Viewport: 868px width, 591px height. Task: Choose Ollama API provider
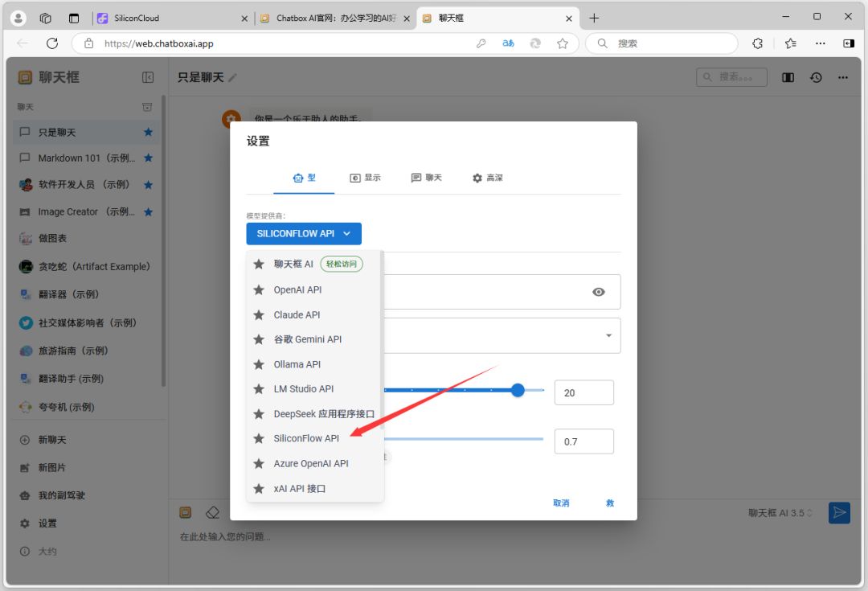(x=314, y=364)
